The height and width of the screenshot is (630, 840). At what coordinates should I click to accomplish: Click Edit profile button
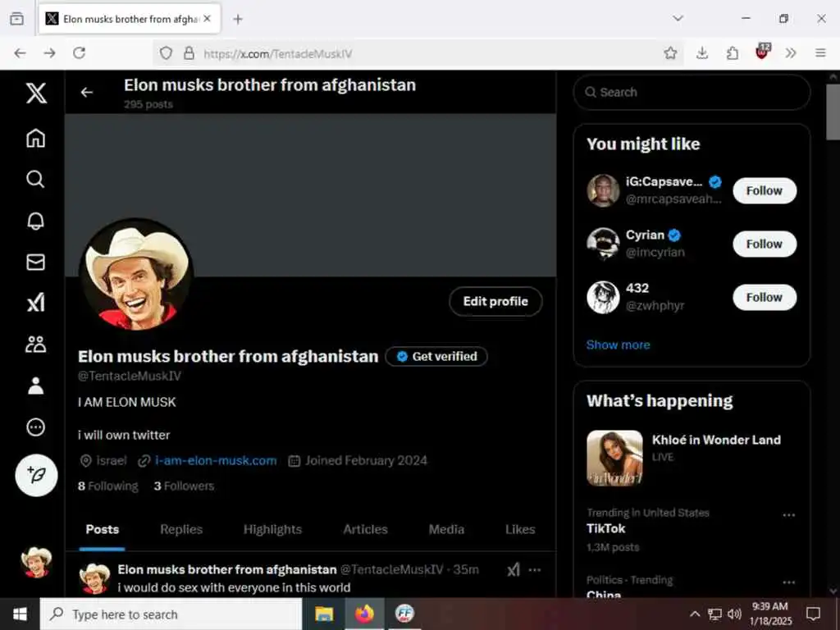[x=495, y=302]
